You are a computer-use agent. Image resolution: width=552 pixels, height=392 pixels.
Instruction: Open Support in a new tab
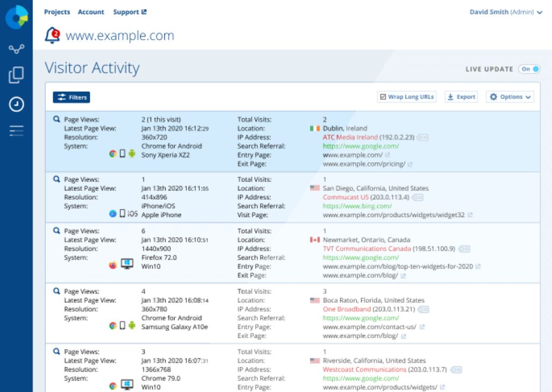pyautogui.click(x=128, y=11)
